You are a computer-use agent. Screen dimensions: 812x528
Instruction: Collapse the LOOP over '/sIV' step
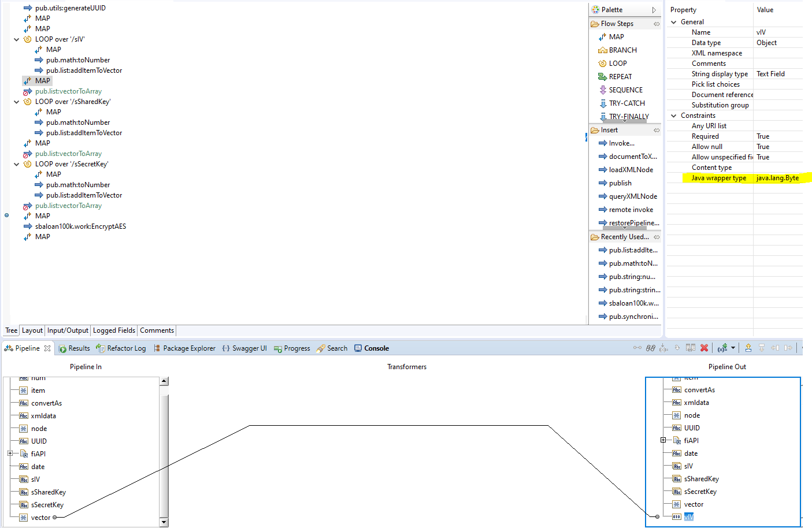click(17, 39)
